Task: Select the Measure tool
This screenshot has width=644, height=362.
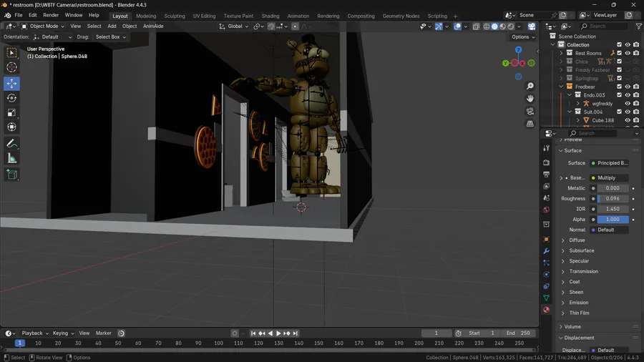Action: (12, 158)
